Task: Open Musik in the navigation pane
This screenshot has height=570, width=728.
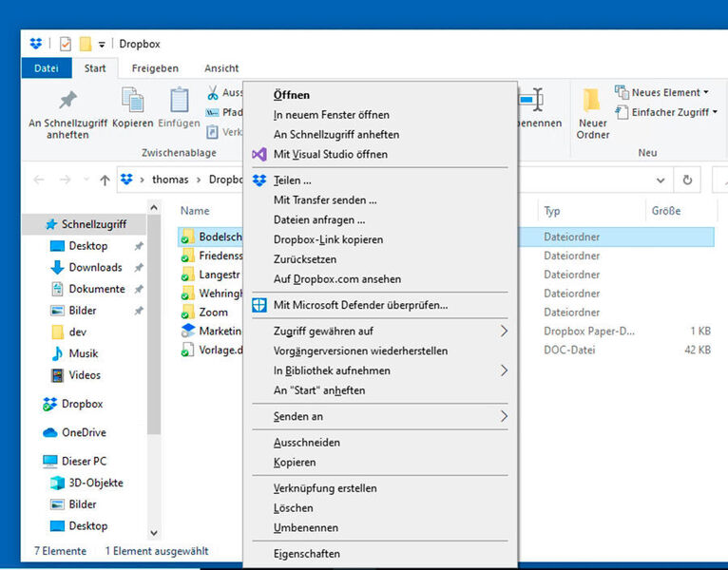Action: (x=83, y=353)
